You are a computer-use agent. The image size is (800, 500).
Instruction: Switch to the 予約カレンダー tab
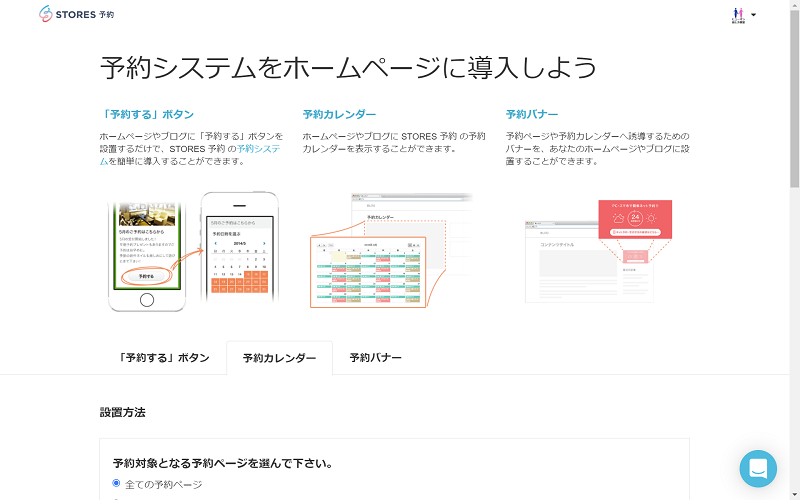pyautogui.click(x=279, y=358)
